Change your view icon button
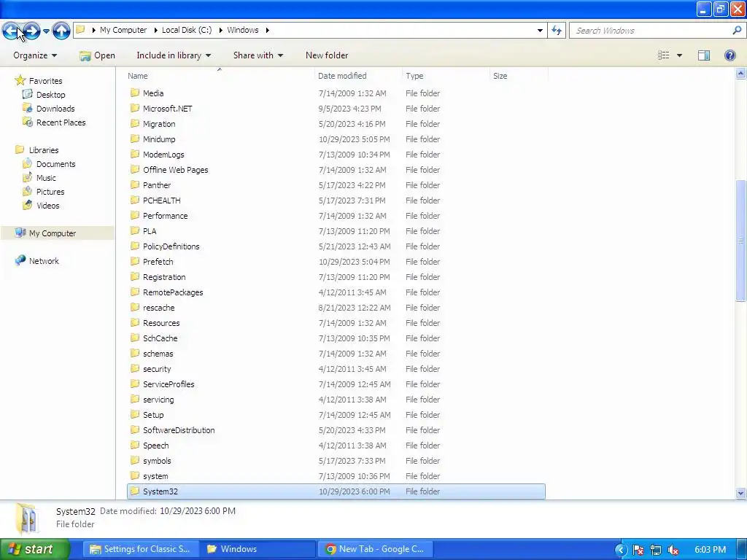 click(x=664, y=55)
